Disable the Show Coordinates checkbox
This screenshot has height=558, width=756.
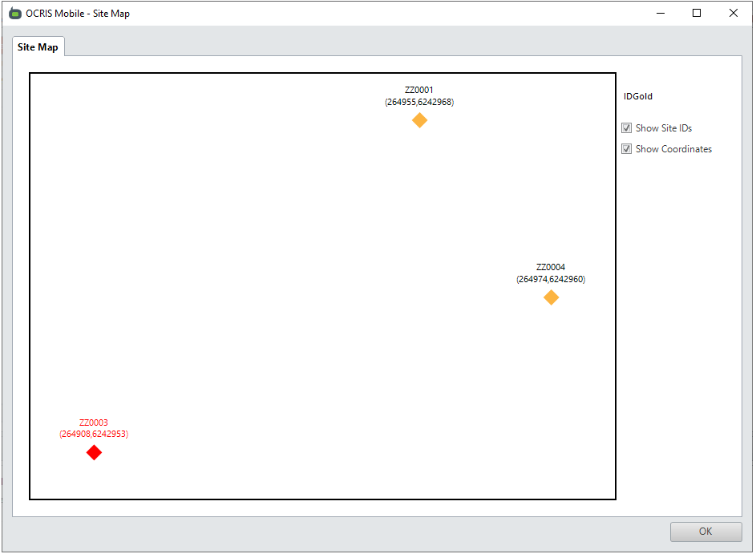point(627,149)
